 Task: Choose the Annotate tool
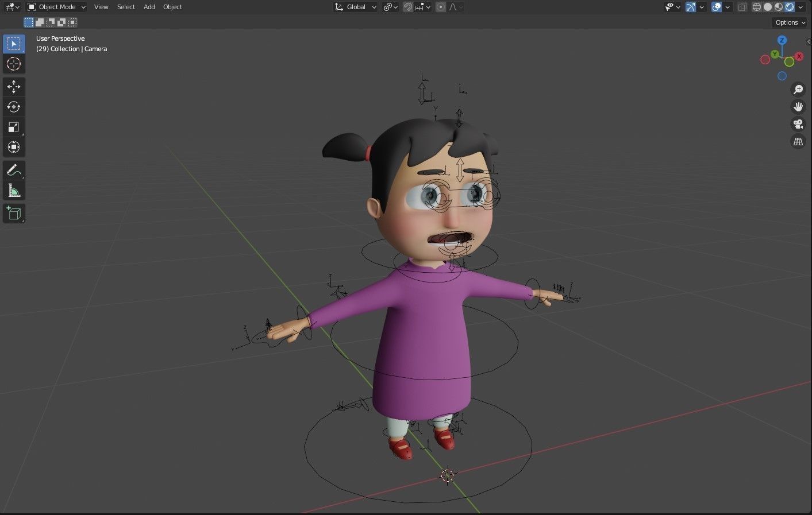(14, 170)
